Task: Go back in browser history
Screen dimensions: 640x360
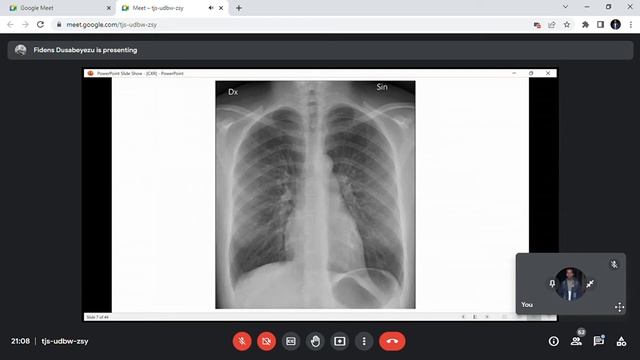Action: (10, 24)
